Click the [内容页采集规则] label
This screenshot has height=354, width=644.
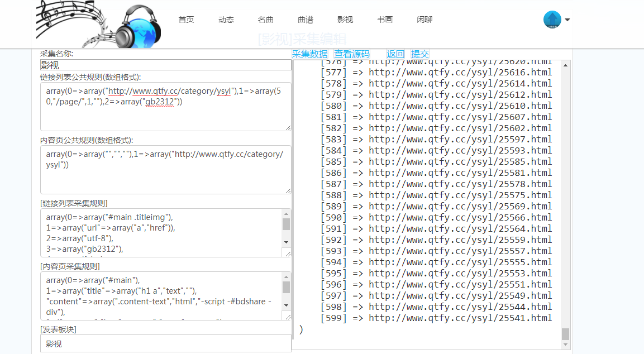click(70, 266)
